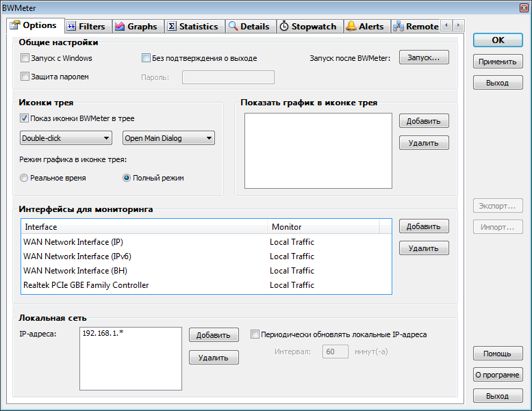532x411 pixels.
Task: Select Полный режим radio button
Action: click(x=127, y=178)
